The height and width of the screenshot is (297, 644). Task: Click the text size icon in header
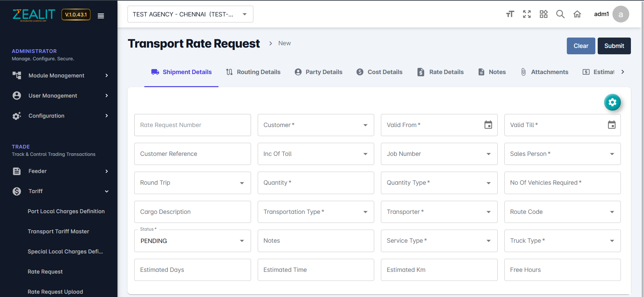tap(510, 14)
